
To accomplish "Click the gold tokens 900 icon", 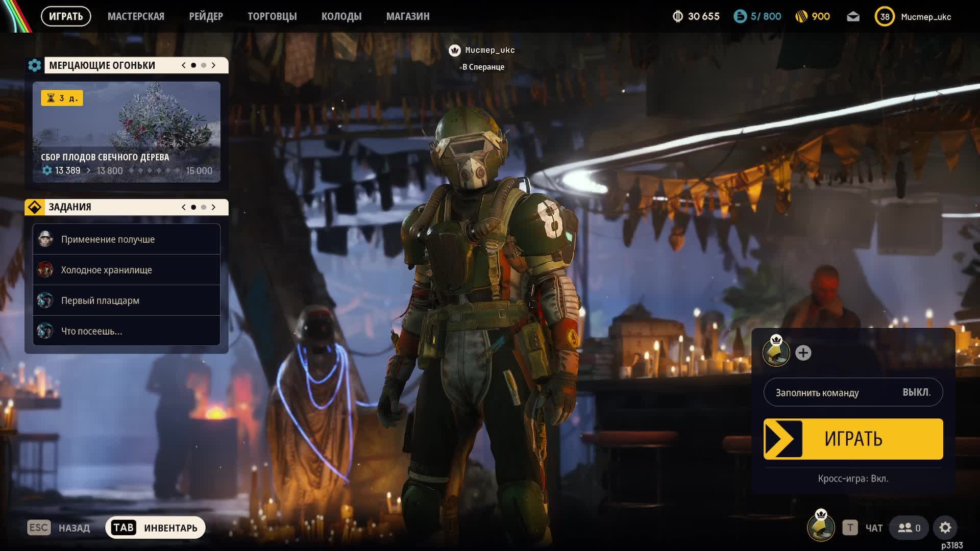I will pos(801,17).
